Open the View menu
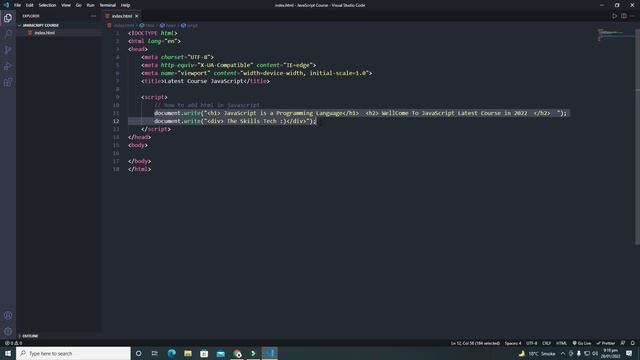 click(x=66, y=5)
